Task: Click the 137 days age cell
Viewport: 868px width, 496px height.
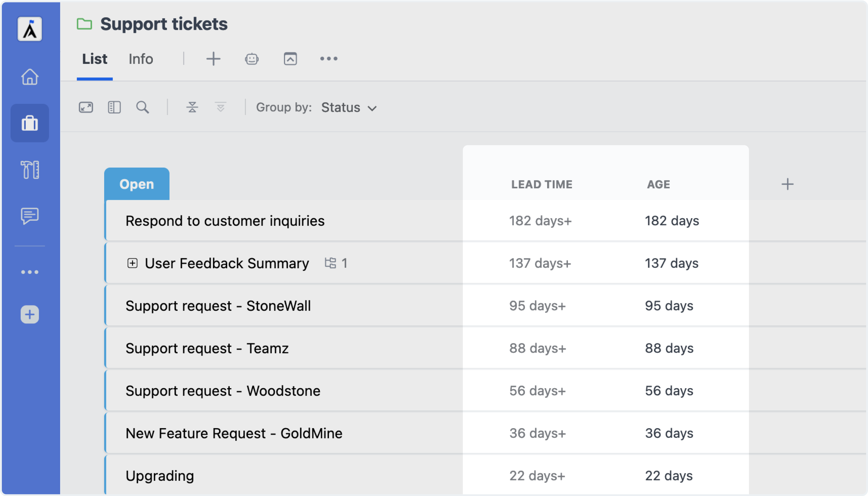Action: (671, 263)
